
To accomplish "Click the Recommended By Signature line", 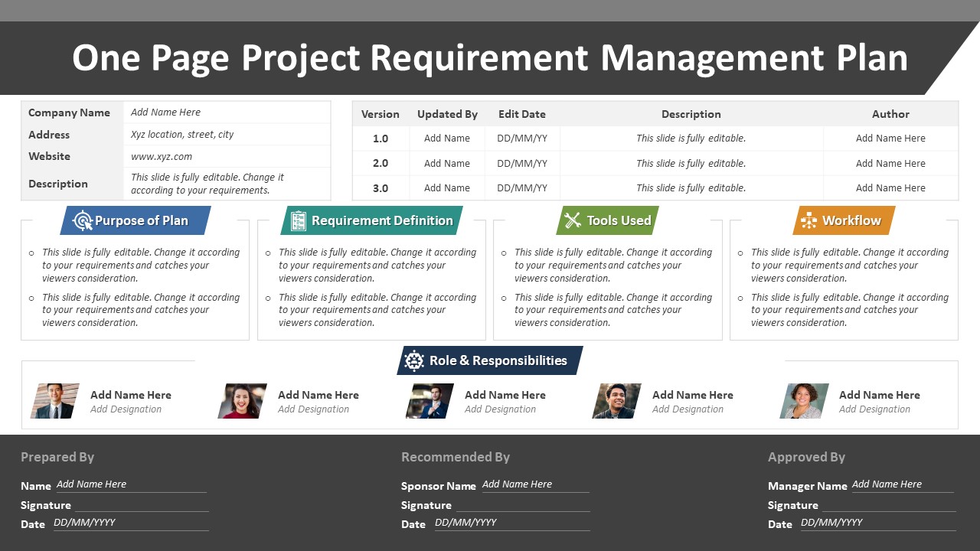I will [523, 505].
